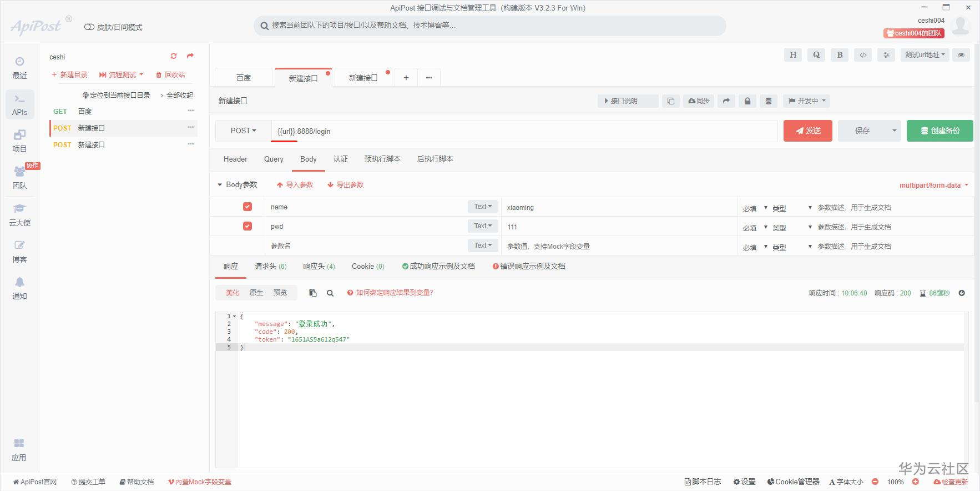Click the code brackets toolbar icon
The width and height of the screenshot is (980, 491).
click(x=863, y=55)
